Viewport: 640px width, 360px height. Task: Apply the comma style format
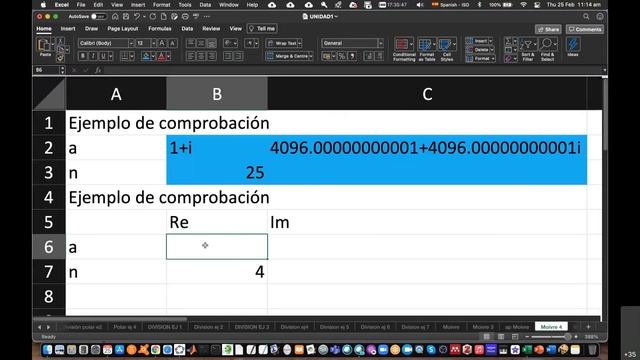click(352, 56)
